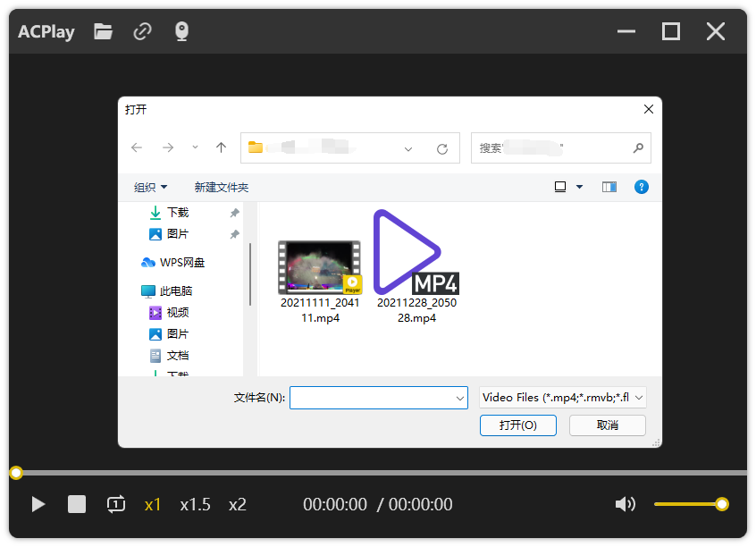Click the link icon to open a URL stream

(142, 31)
